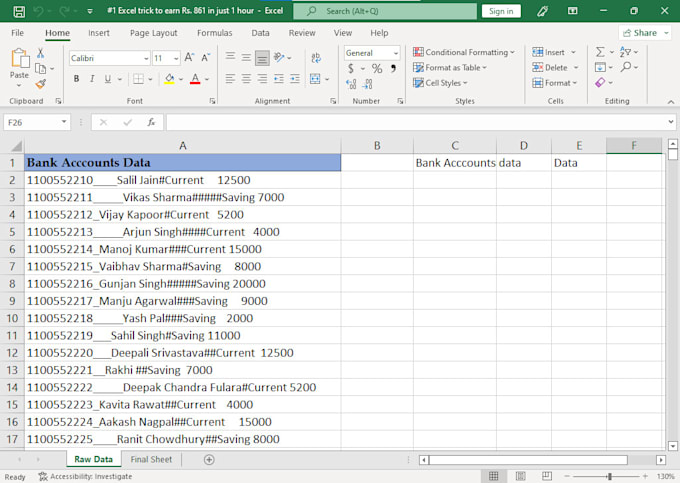Open the Calibri font name dropdown
The height and width of the screenshot is (483, 680).
click(x=146, y=58)
